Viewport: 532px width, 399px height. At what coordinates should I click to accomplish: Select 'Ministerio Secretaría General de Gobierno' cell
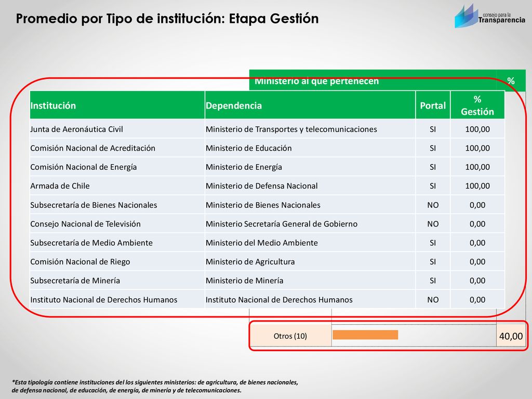310,224
